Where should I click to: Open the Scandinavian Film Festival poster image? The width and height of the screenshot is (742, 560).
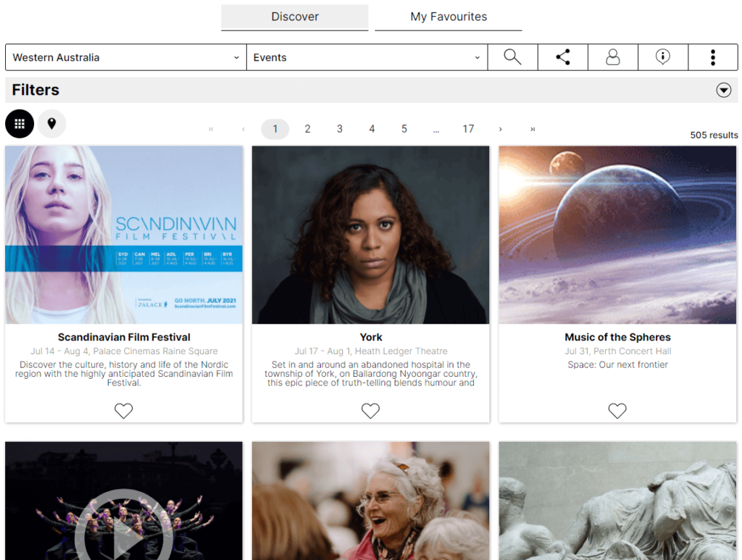(x=124, y=235)
